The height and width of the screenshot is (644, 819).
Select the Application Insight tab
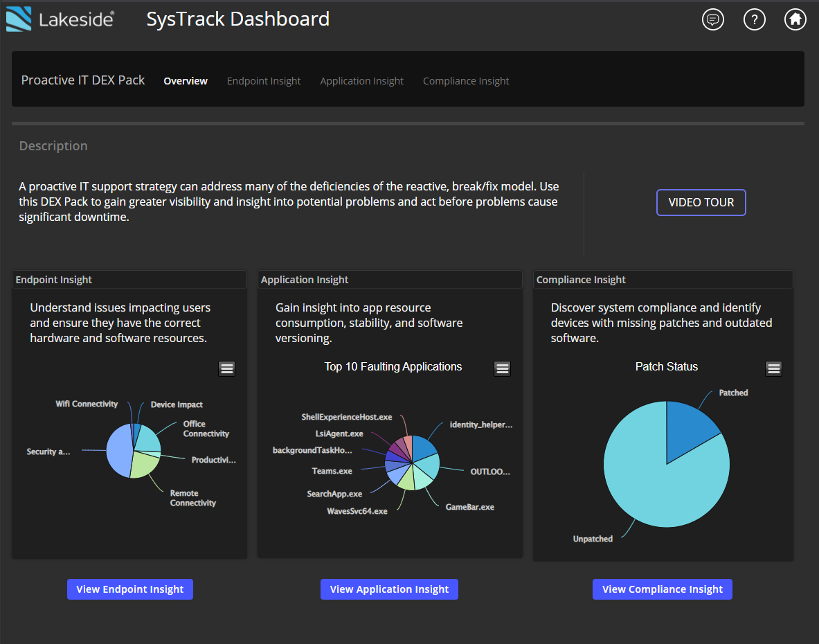(361, 81)
